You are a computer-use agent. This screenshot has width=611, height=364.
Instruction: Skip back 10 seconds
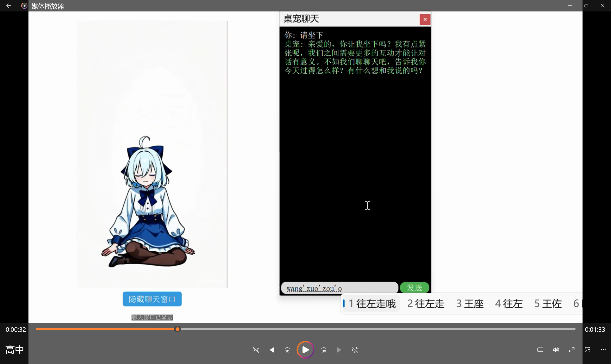tap(287, 350)
